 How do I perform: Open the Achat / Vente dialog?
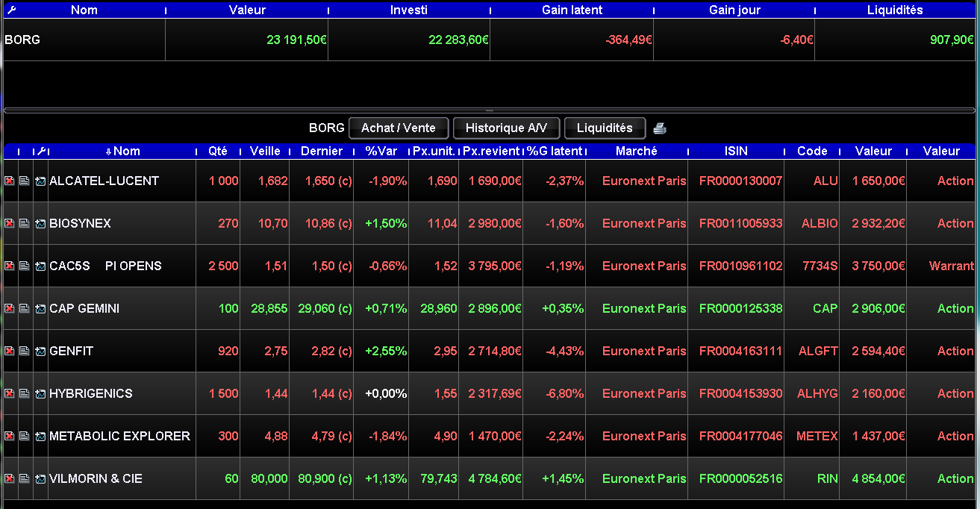click(x=399, y=128)
